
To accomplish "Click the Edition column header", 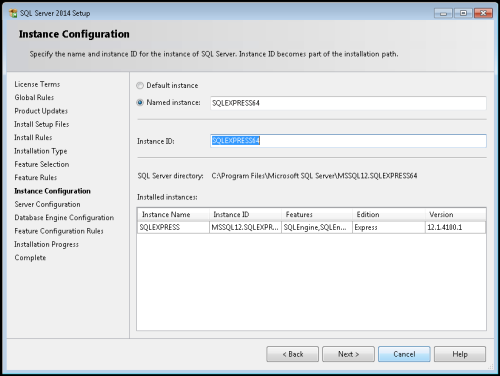I will (389, 215).
